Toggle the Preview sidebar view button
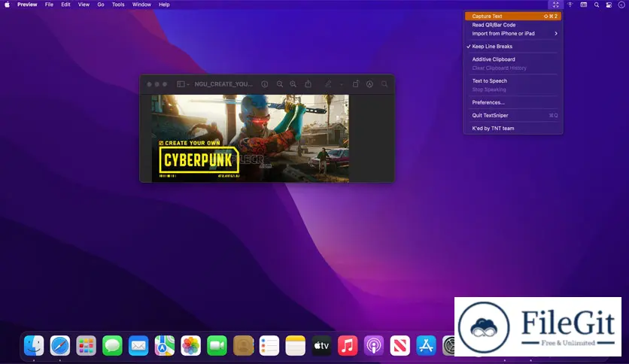629x364 pixels. (x=181, y=84)
